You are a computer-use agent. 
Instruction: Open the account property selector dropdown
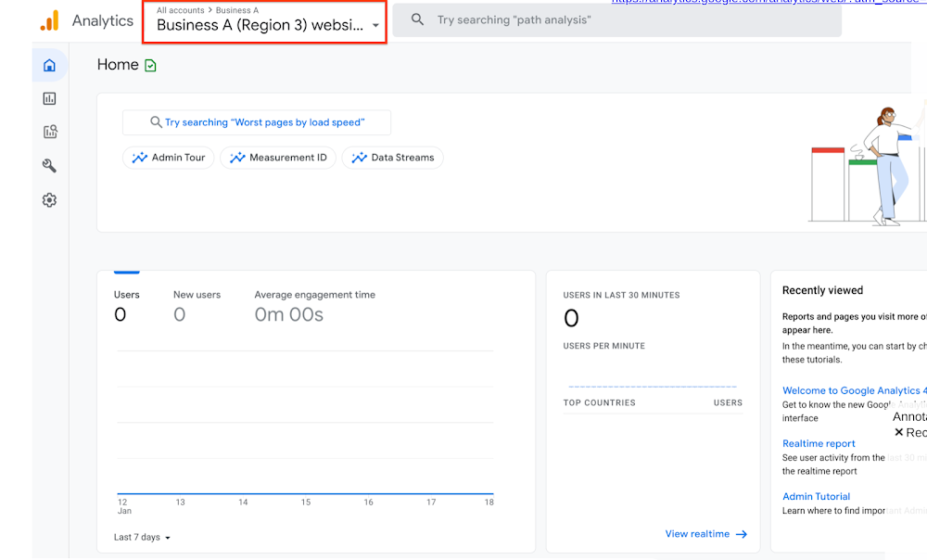[264, 25]
